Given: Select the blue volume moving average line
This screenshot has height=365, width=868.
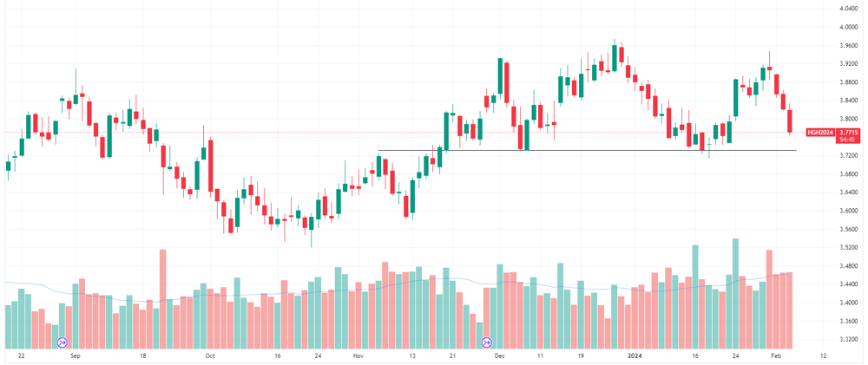Looking at the screenshot, I should [x=398, y=286].
